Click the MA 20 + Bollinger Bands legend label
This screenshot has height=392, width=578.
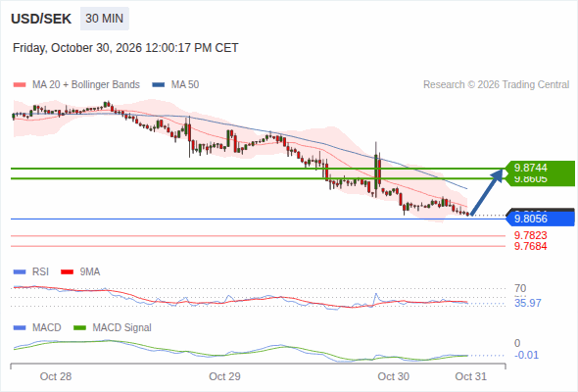(x=86, y=85)
